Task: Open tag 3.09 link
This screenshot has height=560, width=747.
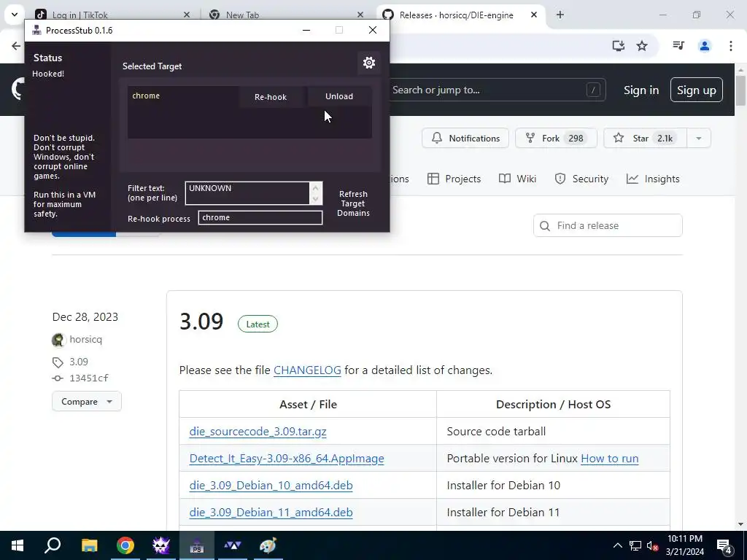Action: pos(79,362)
